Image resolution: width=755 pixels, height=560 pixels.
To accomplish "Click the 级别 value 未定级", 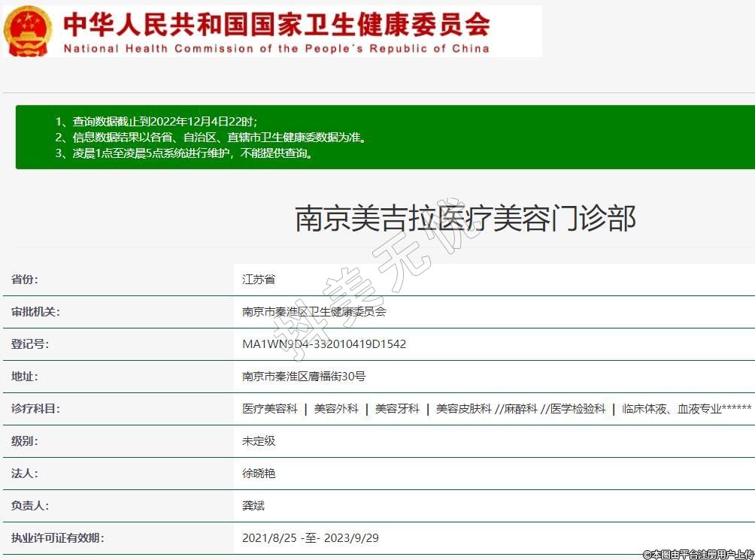I will tap(259, 441).
